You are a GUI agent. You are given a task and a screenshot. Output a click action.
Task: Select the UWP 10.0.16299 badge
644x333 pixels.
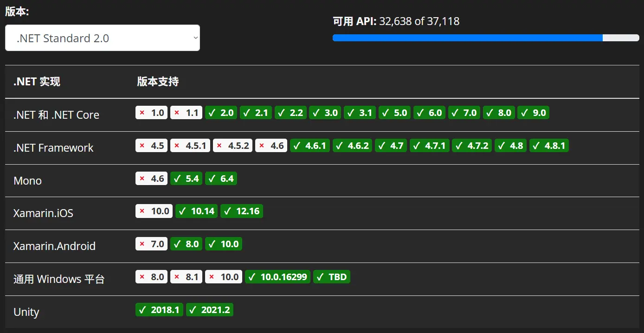point(277,277)
